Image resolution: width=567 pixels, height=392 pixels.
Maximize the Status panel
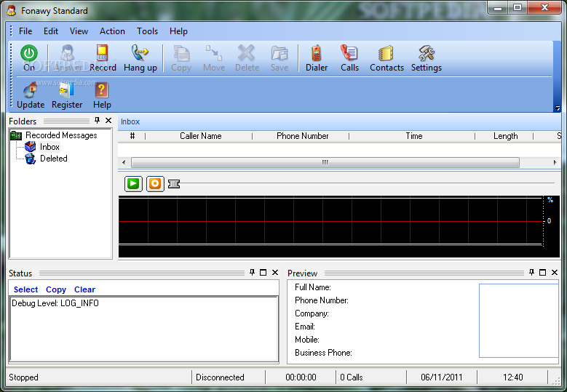tap(263, 273)
